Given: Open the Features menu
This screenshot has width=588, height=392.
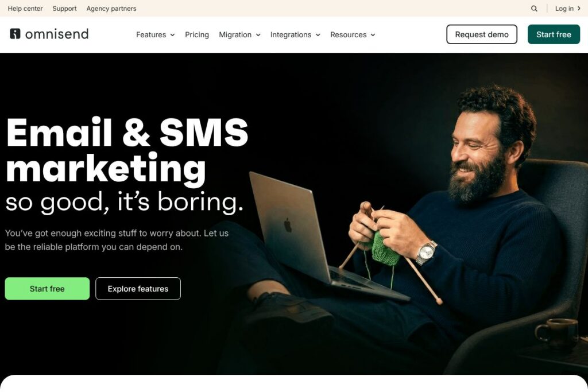Looking at the screenshot, I should 151,34.
